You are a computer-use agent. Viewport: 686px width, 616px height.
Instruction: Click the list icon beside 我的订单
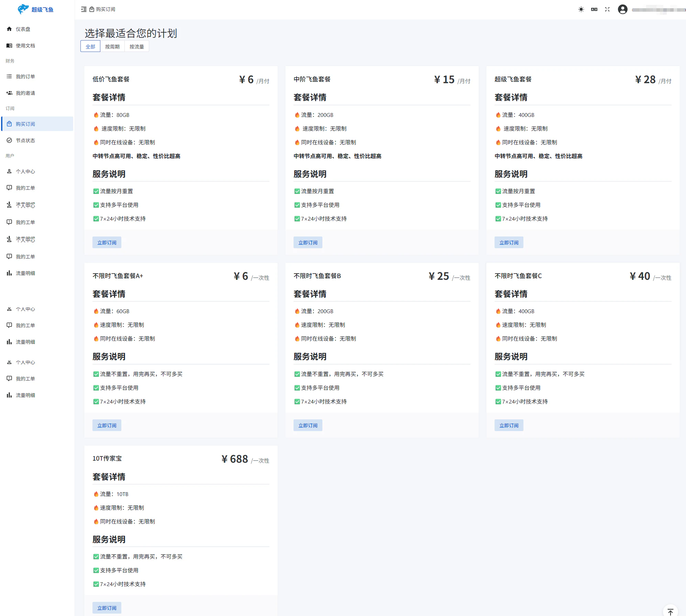coord(9,76)
